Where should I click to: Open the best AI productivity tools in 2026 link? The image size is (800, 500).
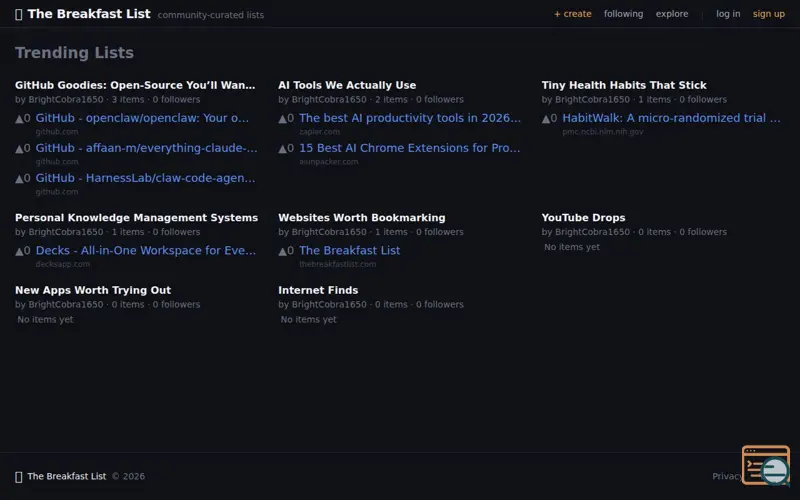click(410, 118)
